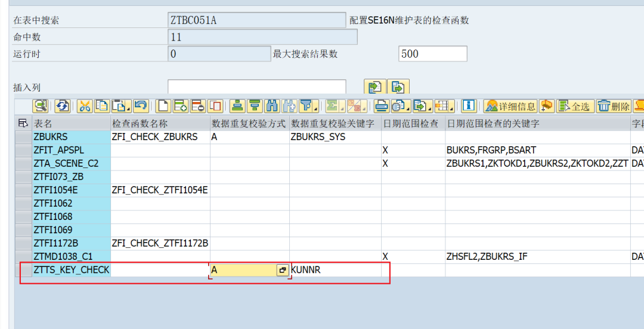Click the Duplicate row icon
The width and height of the screenshot is (644, 329).
[x=215, y=105]
